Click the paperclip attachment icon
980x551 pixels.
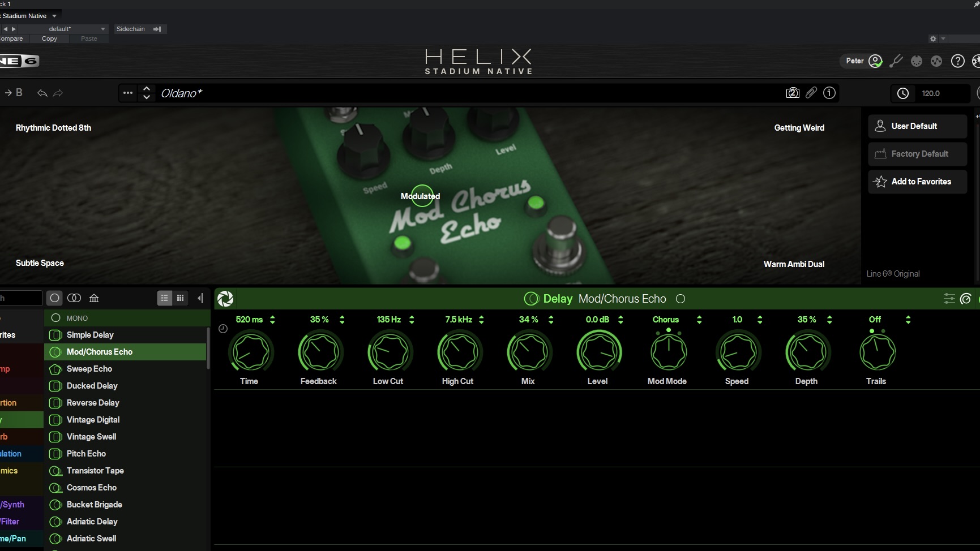click(811, 93)
